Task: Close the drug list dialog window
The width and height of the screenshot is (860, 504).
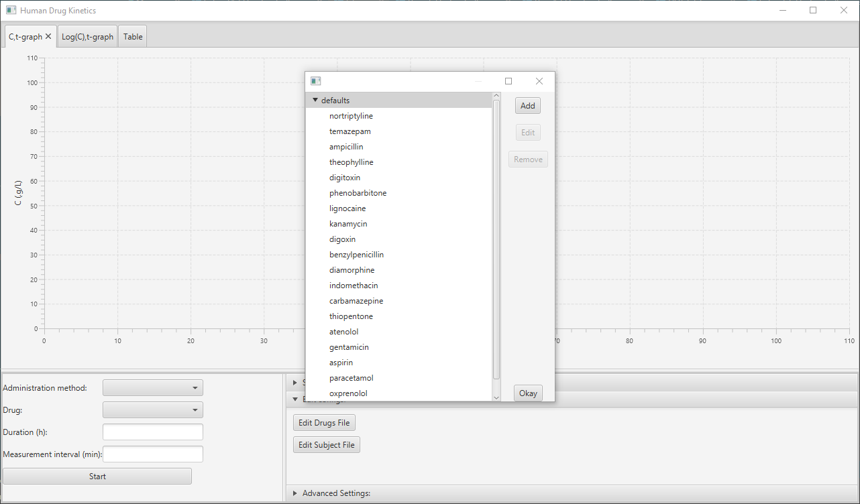Action: point(539,81)
